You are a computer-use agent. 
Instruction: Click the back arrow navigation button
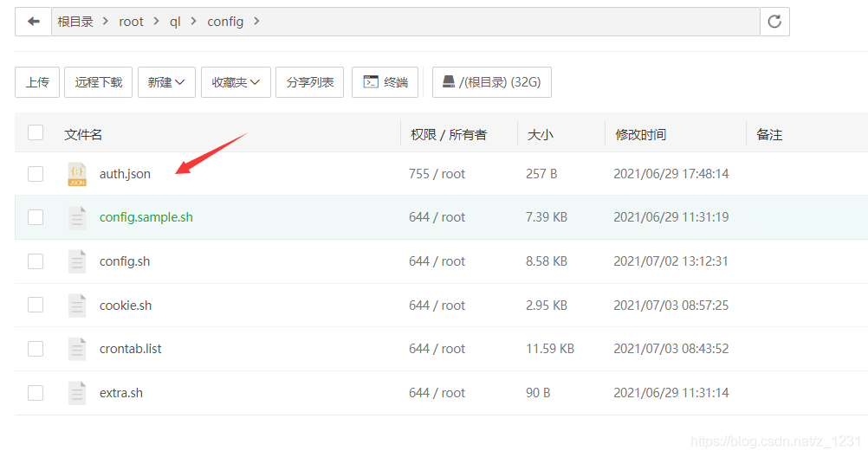point(34,22)
